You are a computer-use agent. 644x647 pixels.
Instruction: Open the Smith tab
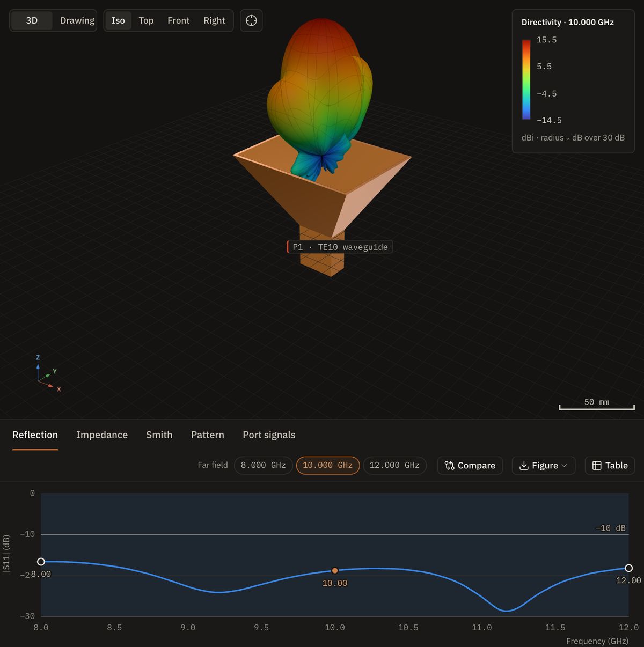coord(159,435)
